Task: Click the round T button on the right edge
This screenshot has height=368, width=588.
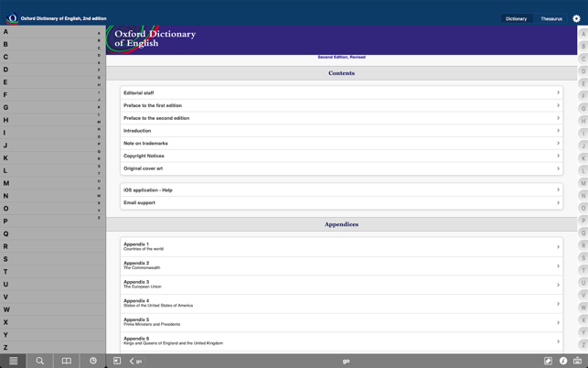Action: point(583,270)
